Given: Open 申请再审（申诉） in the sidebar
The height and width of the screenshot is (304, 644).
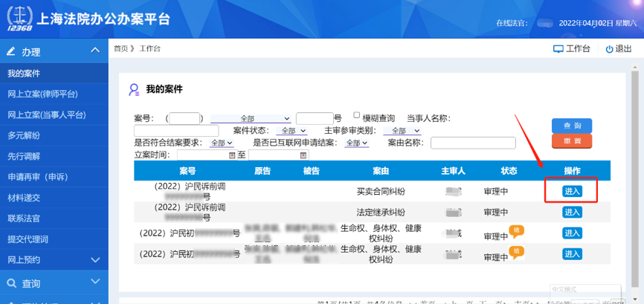Looking at the screenshot, I should (x=54, y=177).
